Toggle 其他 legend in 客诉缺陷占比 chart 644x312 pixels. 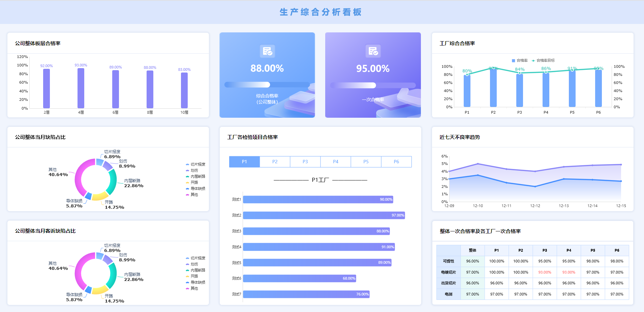click(x=192, y=288)
